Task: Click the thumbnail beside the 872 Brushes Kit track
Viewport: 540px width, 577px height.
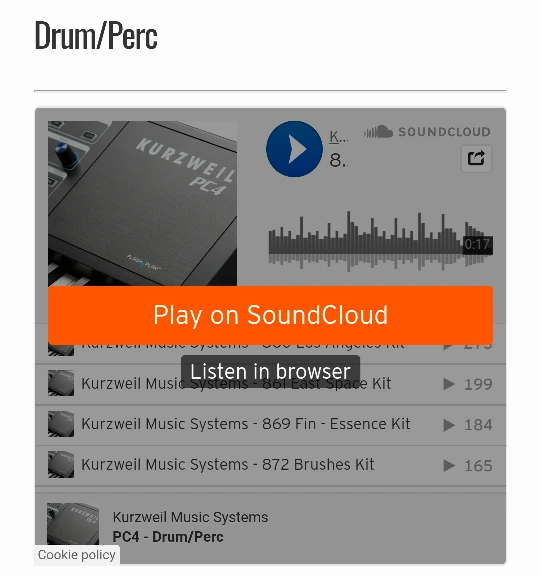Action: (x=61, y=465)
